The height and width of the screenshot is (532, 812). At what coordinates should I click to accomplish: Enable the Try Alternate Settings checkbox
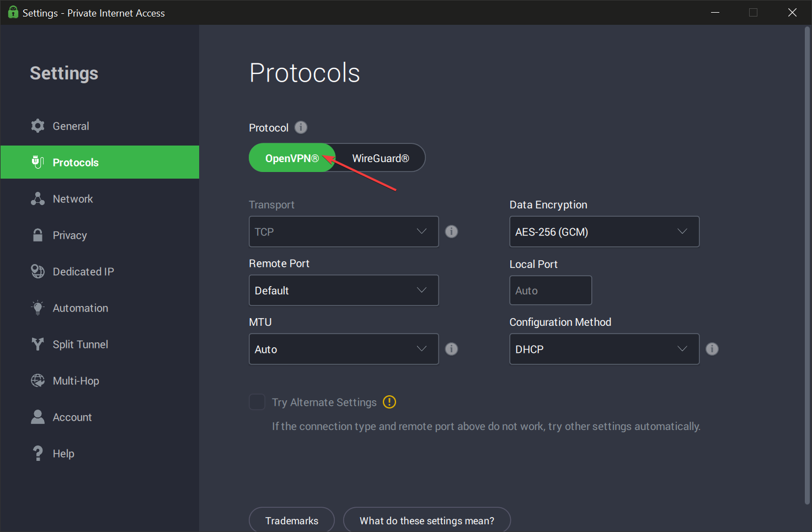click(x=257, y=402)
